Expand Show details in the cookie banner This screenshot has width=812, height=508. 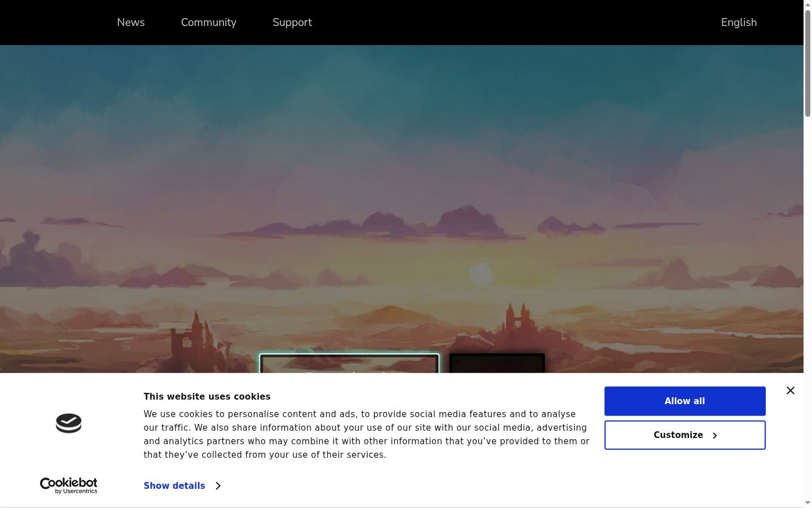tap(182, 486)
